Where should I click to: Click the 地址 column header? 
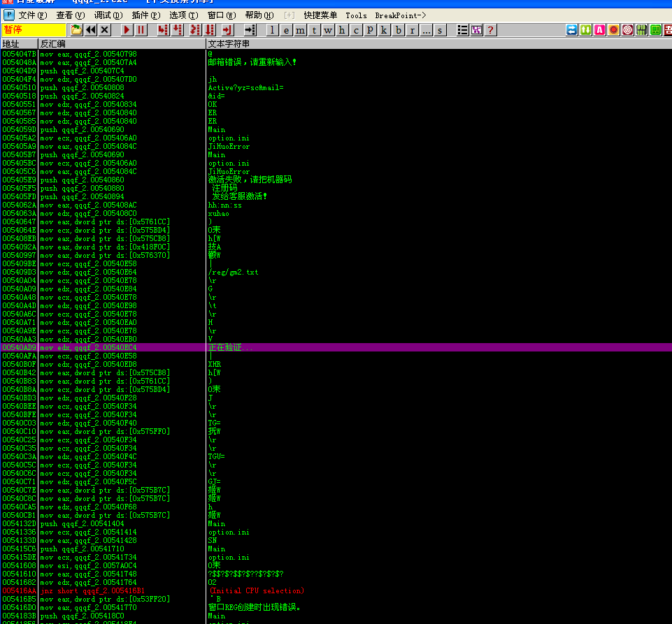19,44
